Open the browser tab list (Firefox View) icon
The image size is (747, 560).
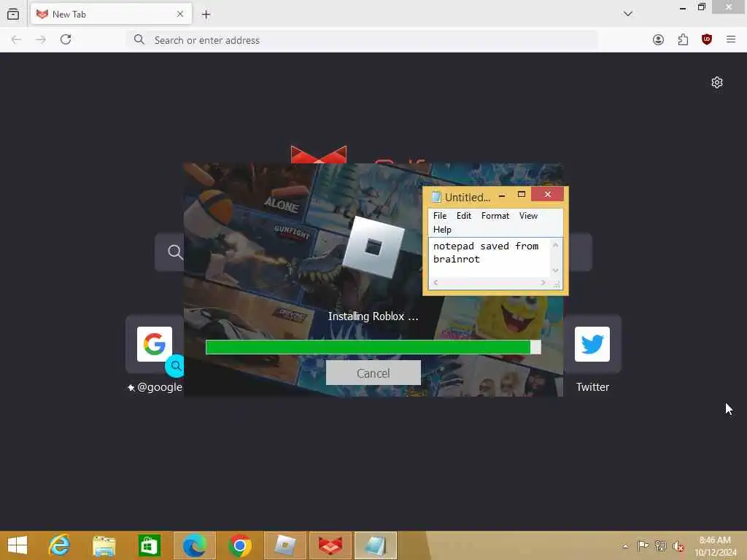click(13, 15)
